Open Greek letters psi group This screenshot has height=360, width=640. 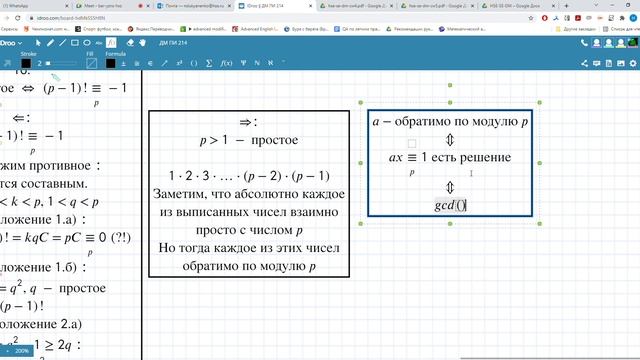coord(244,63)
